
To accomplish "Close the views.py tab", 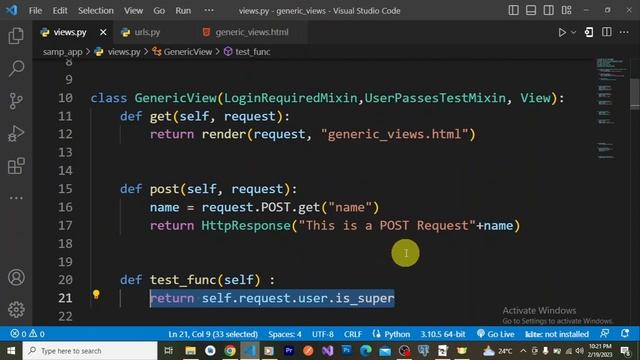I will coord(103,32).
